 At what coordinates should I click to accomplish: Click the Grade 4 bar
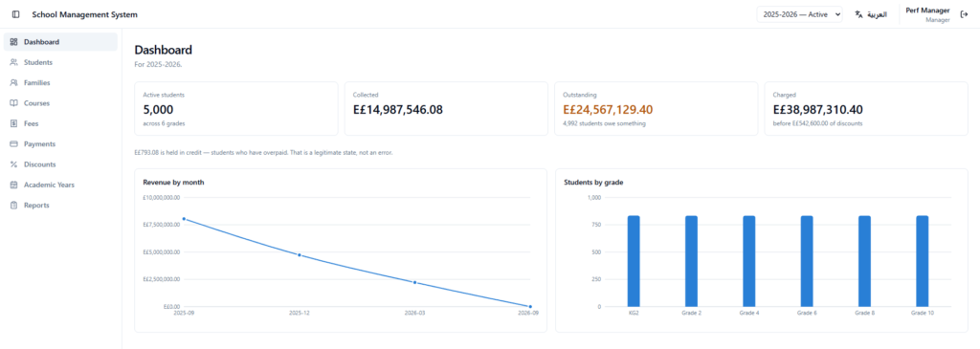(748, 261)
